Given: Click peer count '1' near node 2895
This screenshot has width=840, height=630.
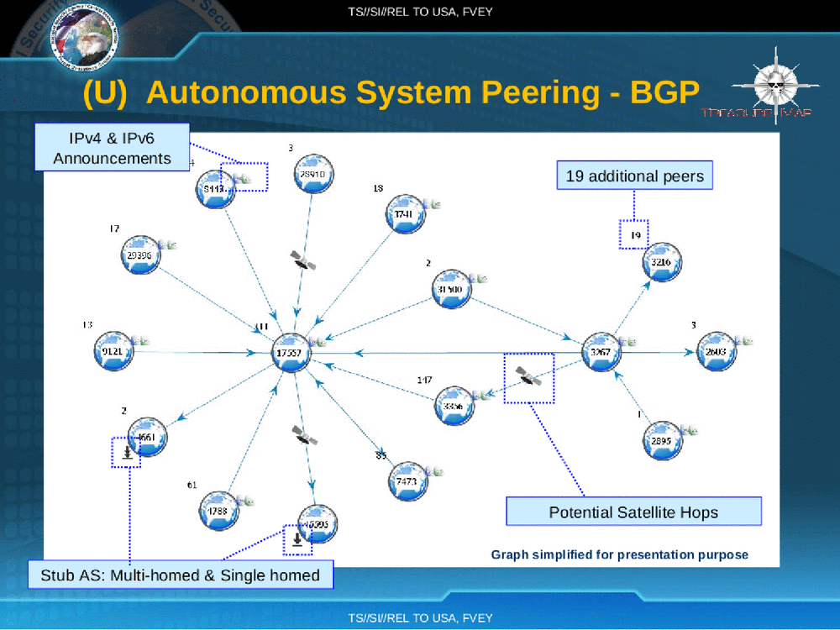Looking at the screenshot, I should coord(639,414).
